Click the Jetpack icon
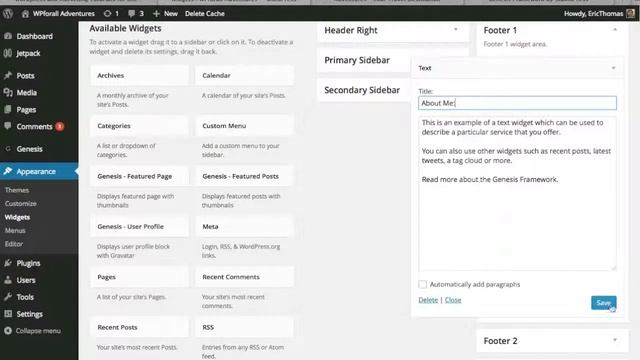The image size is (640, 360). pos(8,53)
